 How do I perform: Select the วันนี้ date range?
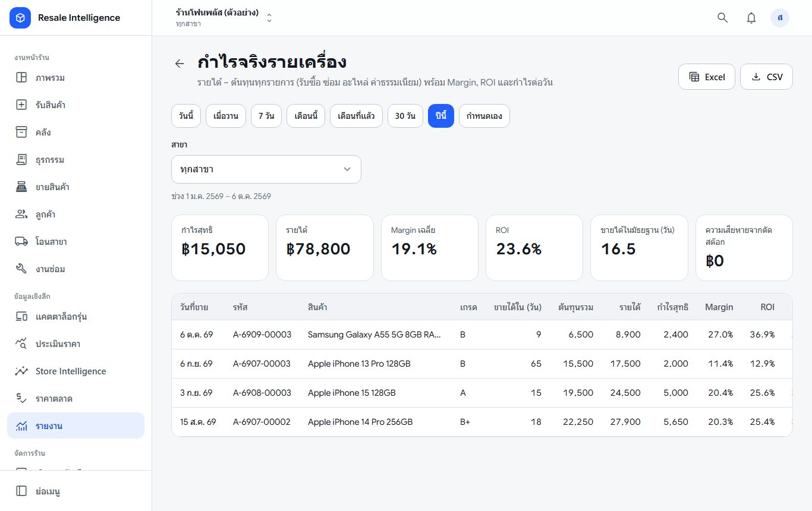(186, 116)
